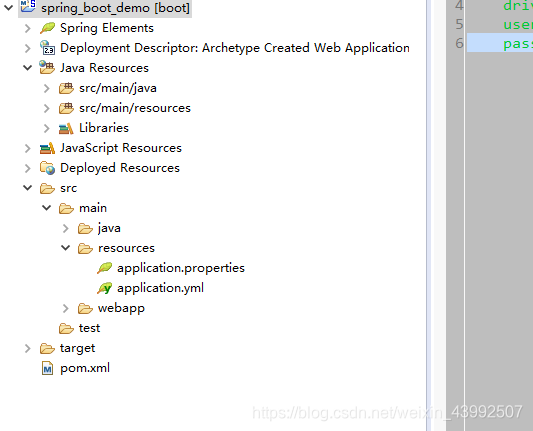Expand the target folder
Viewport: 533px width, 431px height.
[x=28, y=348]
